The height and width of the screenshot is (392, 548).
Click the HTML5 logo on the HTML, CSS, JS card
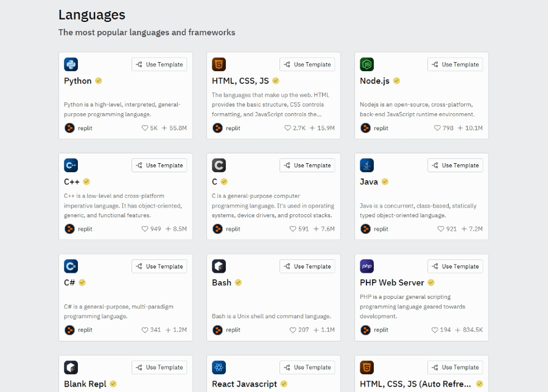(x=219, y=65)
